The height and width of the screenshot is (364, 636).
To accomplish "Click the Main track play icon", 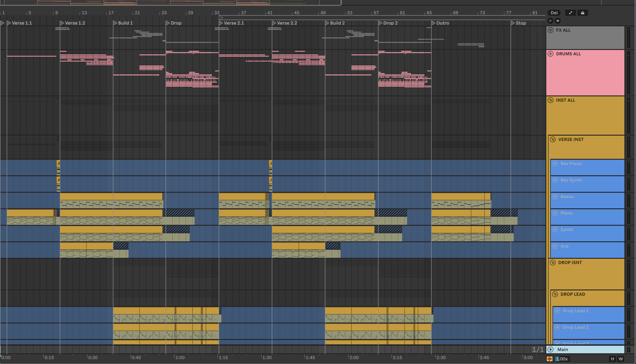I will point(551,350).
